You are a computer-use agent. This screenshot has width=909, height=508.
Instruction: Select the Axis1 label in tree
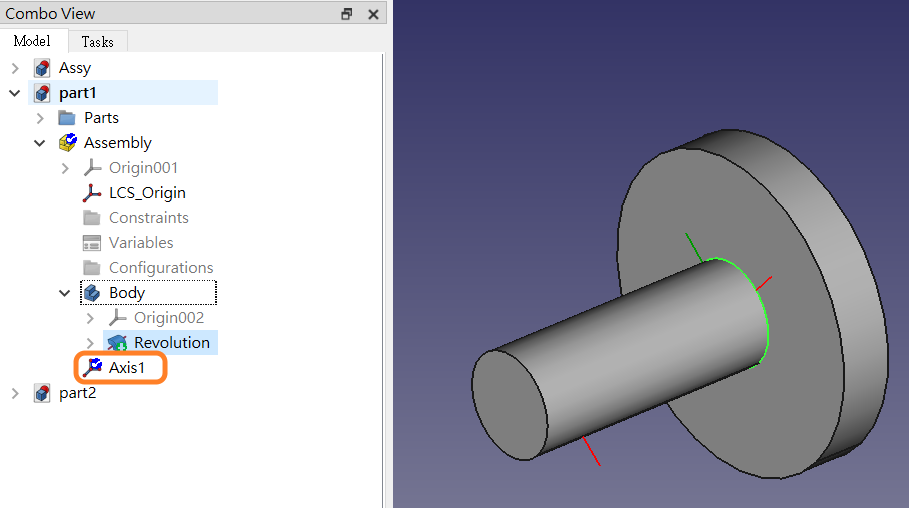[127, 368]
